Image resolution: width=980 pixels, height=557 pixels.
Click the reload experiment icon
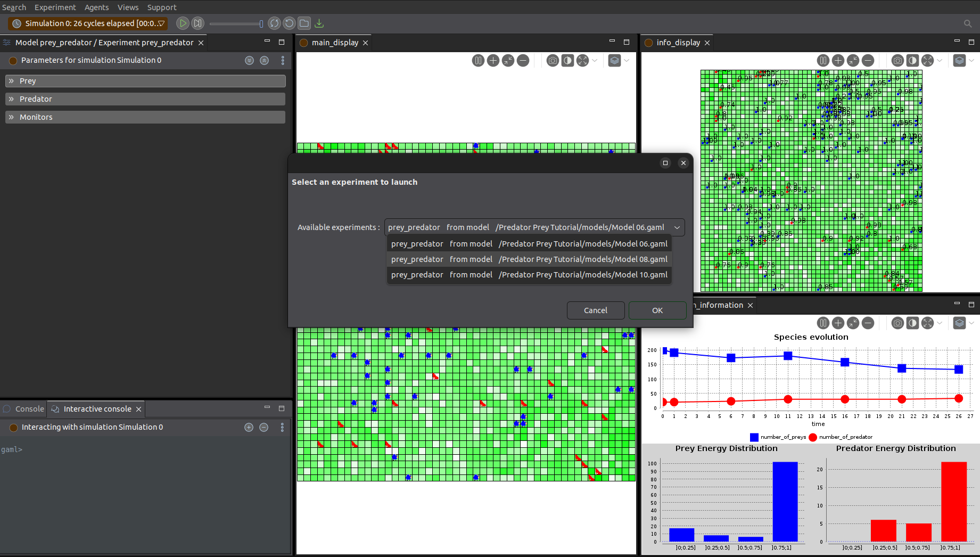click(274, 23)
